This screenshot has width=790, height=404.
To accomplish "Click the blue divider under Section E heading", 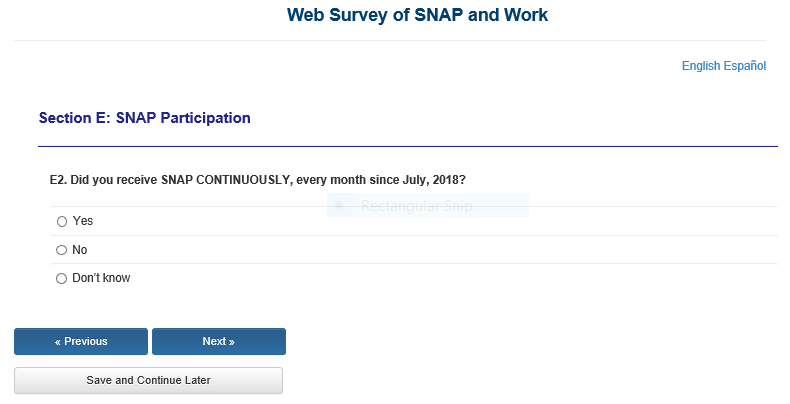I will tap(408, 146).
